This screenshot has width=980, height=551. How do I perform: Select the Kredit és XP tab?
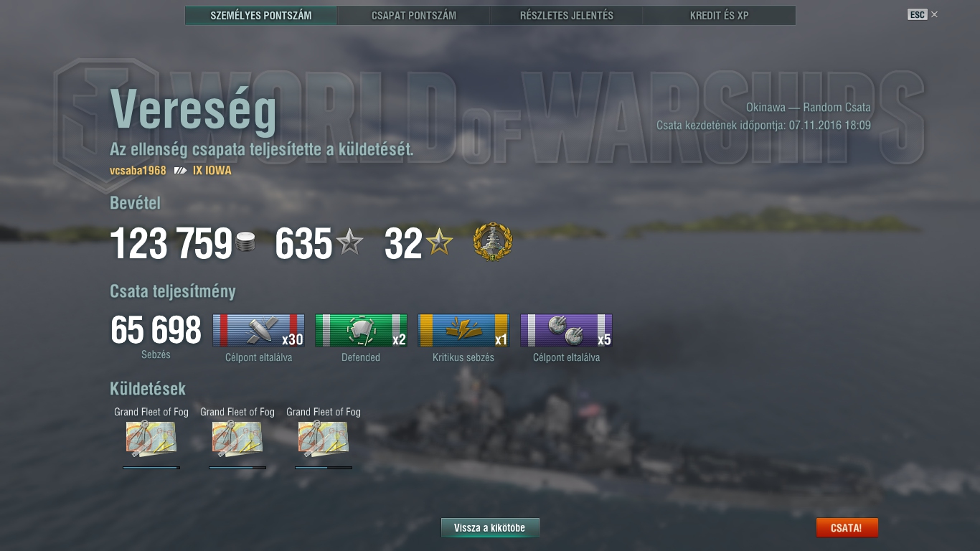coord(720,15)
